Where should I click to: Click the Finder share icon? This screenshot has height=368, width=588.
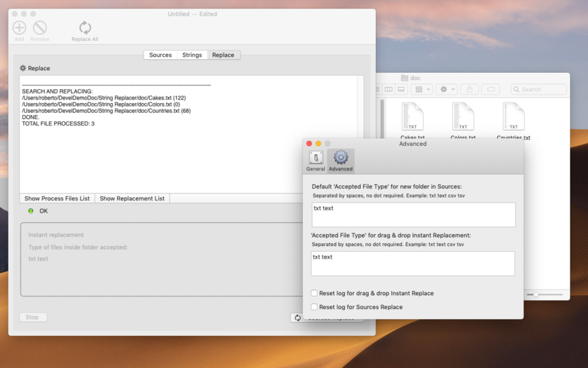tap(470, 90)
